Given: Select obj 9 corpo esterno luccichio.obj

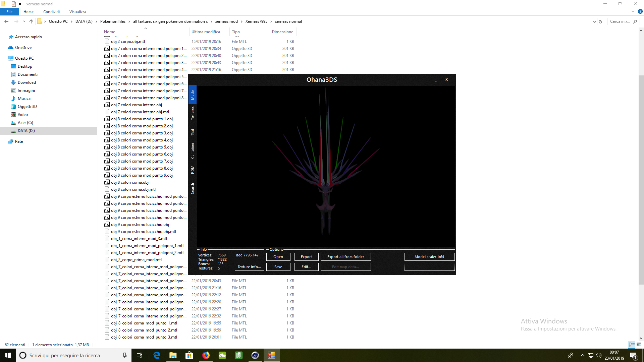Looking at the screenshot, I should point(140,225).
